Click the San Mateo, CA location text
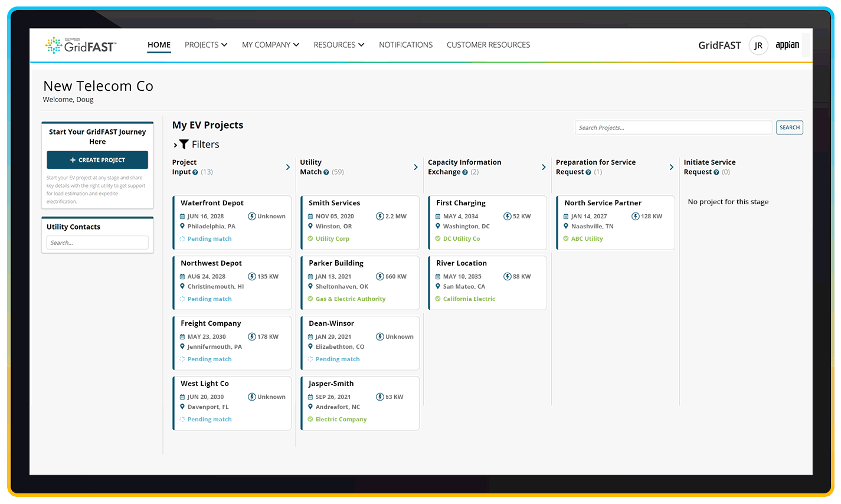 coord(464,287)
